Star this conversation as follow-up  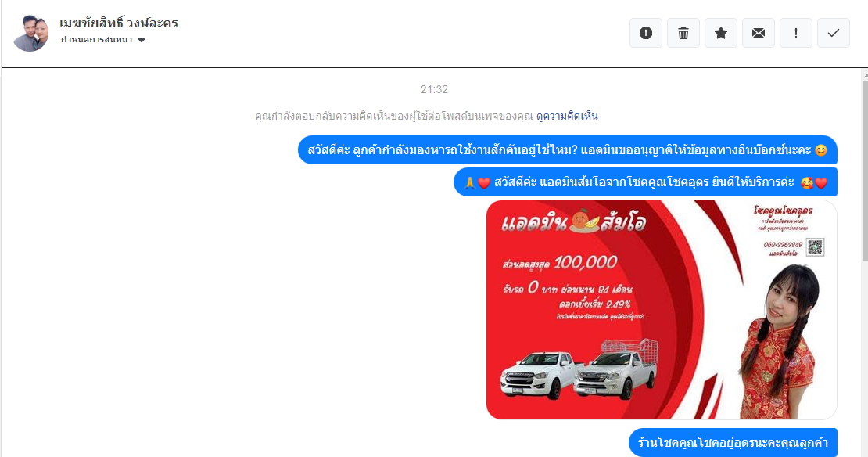coord(721,33)
